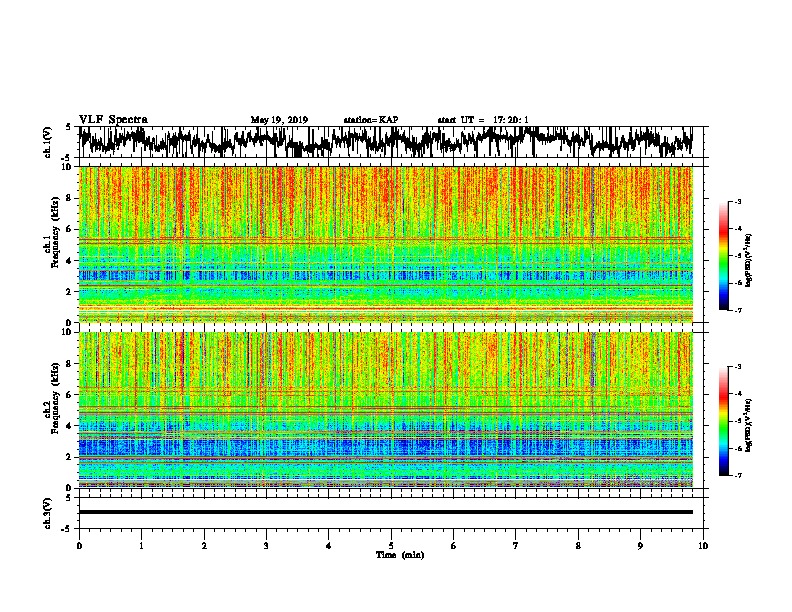
Task: Click time axis tick label "6"
Action: [x=454, y=546]
